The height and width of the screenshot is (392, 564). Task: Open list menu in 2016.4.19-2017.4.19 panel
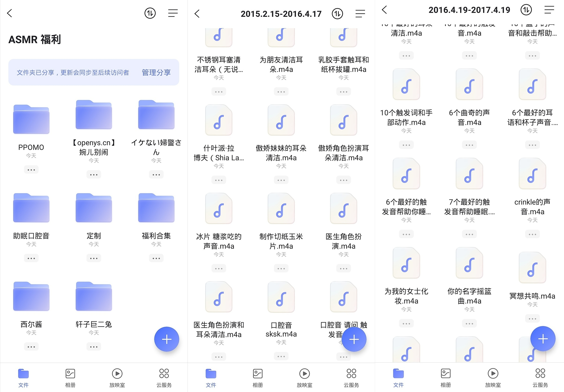coord(549,10)
